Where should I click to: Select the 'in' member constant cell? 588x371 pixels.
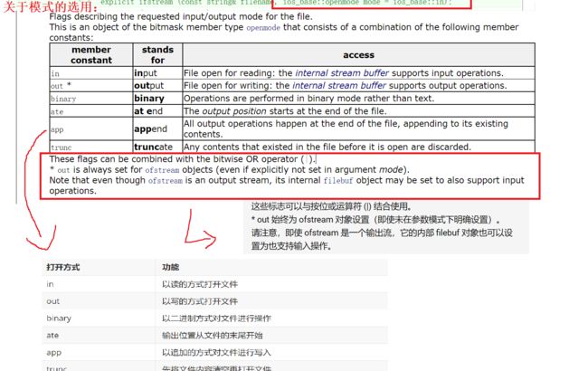point(91,73)
